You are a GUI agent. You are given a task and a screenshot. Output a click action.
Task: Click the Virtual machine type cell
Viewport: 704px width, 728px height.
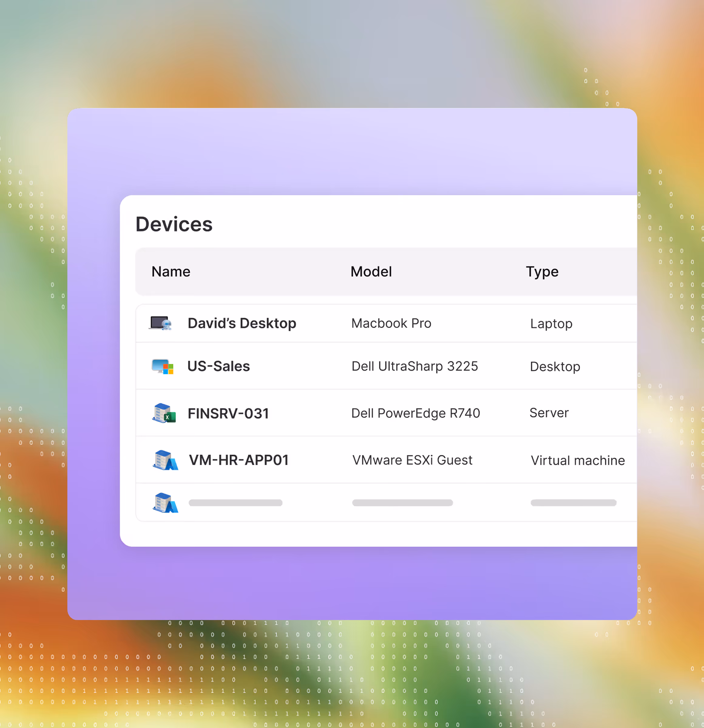click(578, 460)
